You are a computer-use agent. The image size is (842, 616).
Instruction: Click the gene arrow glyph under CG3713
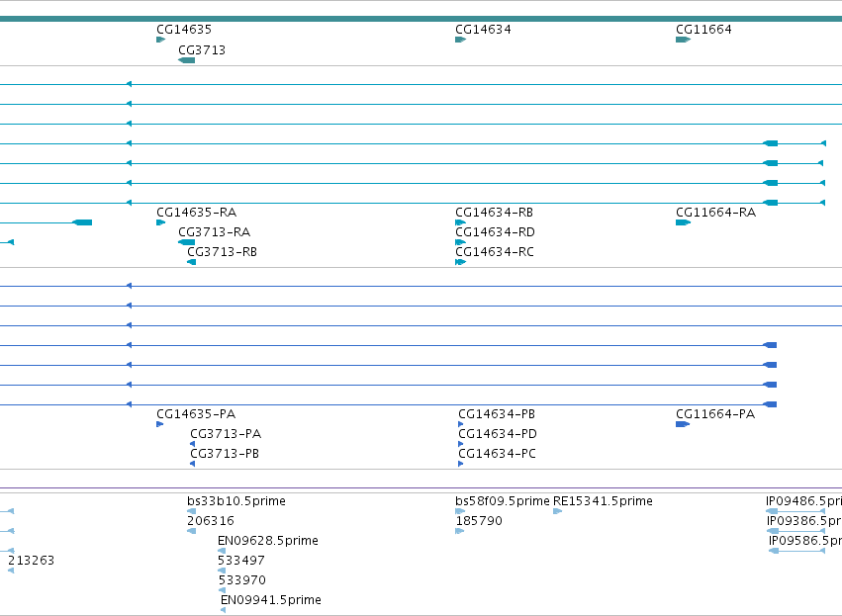pyautogui.click(x=186, y=60)
